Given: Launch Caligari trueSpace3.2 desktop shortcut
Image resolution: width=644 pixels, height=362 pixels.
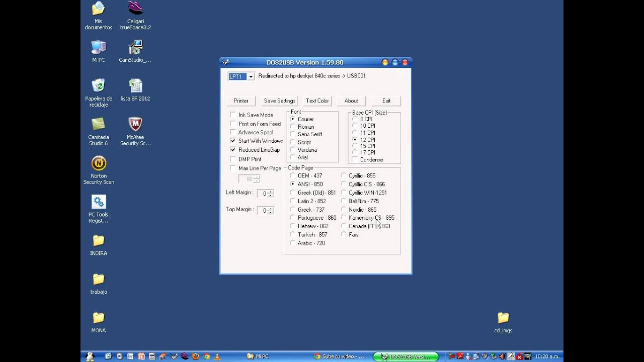Looking at the screenshot, I should pyautogui.click(x=135, y=16).
